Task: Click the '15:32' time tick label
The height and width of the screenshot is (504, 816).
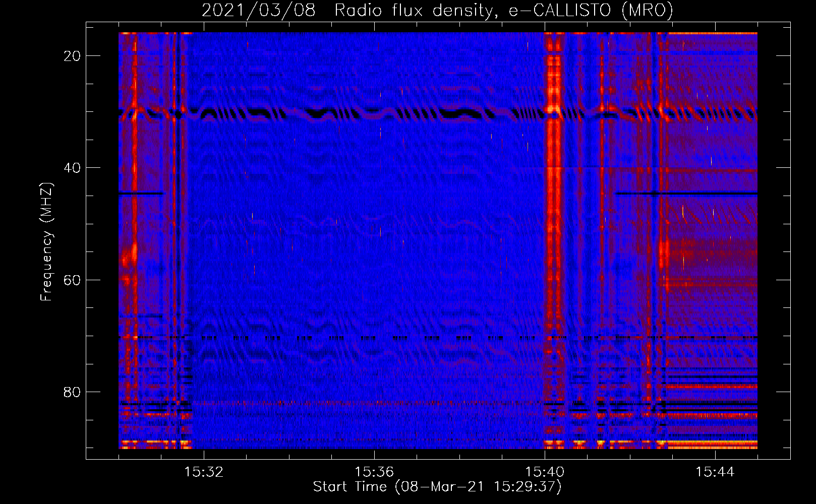Action: click(x=204, y=472)
